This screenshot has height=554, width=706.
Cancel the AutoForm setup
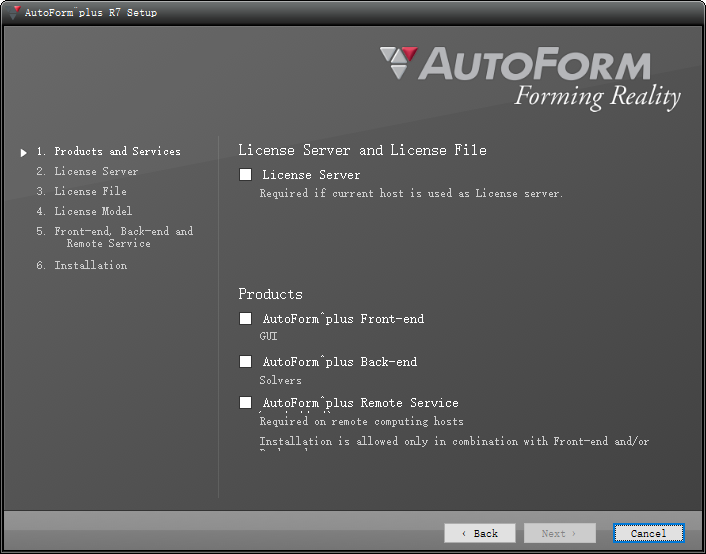648,533
